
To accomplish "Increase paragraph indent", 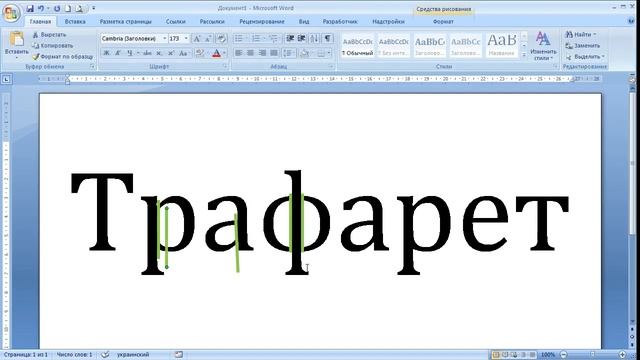I will [x=302, y=39].
